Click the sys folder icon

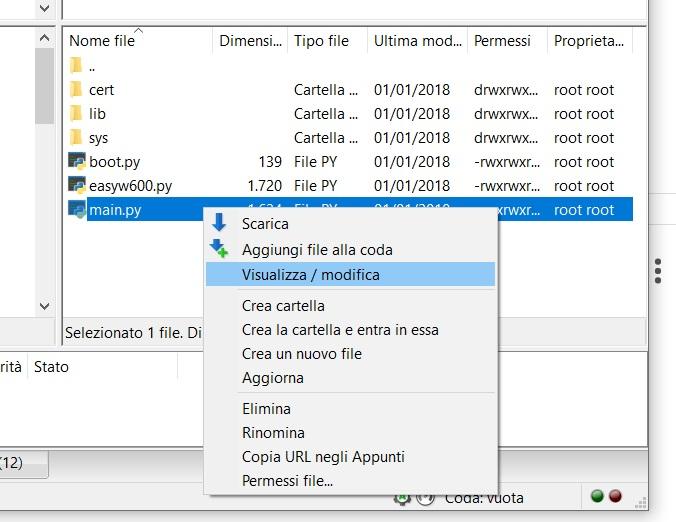(76, 138)
